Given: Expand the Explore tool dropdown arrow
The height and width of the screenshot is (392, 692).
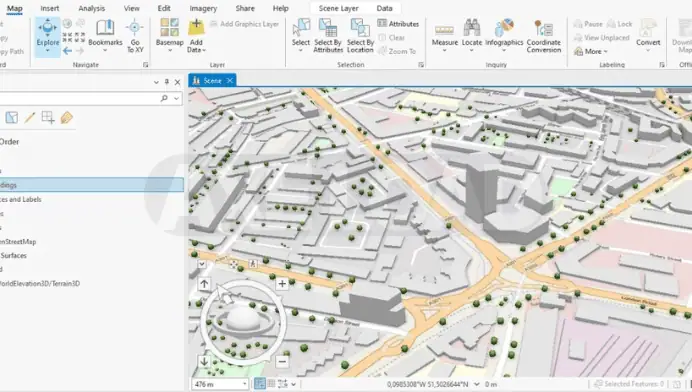Looking at the screenshot, I should 47,52.
